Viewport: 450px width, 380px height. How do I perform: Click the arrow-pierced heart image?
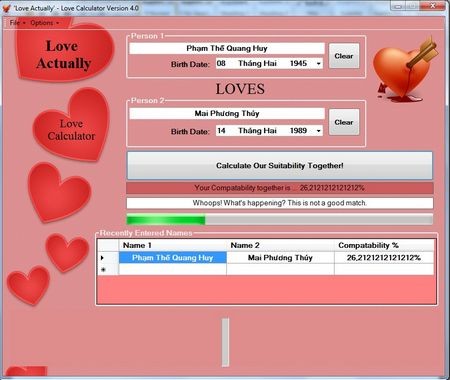(x=406, y=69)
